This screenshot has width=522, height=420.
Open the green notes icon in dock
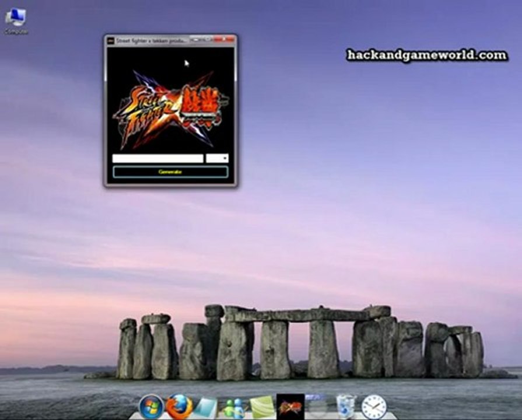[x=262, y=407]
